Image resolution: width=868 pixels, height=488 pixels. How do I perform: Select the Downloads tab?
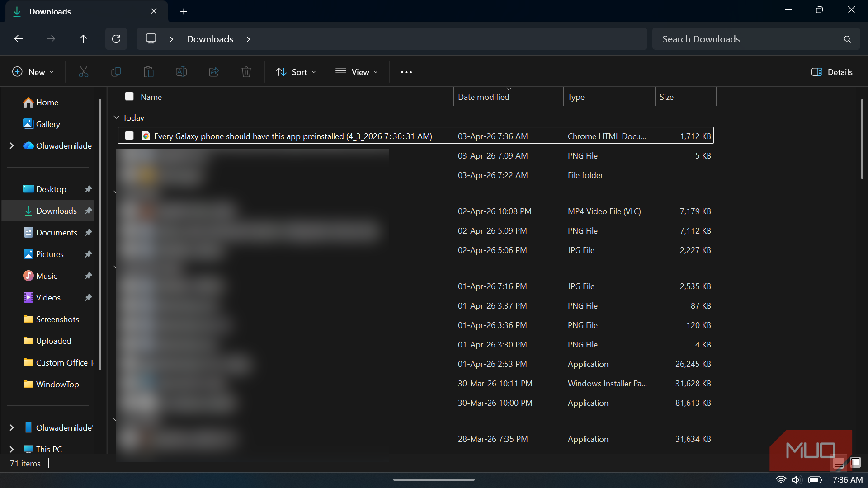(87, 11)
